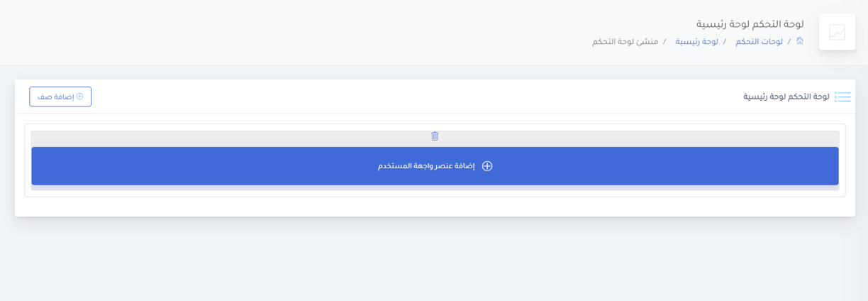868x301 pixels.
Task: Go home via breadcrumb house icon
Action: tap(800, 41)
